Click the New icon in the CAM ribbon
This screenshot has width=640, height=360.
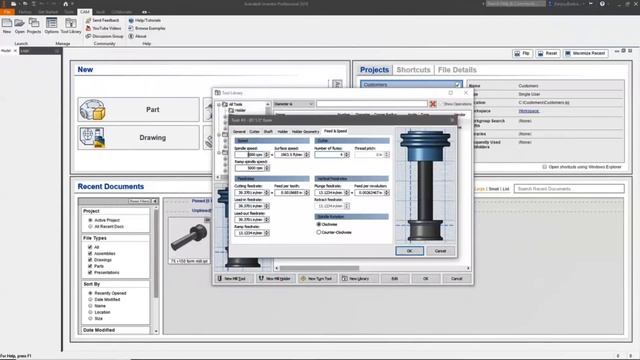click(7, 23)
